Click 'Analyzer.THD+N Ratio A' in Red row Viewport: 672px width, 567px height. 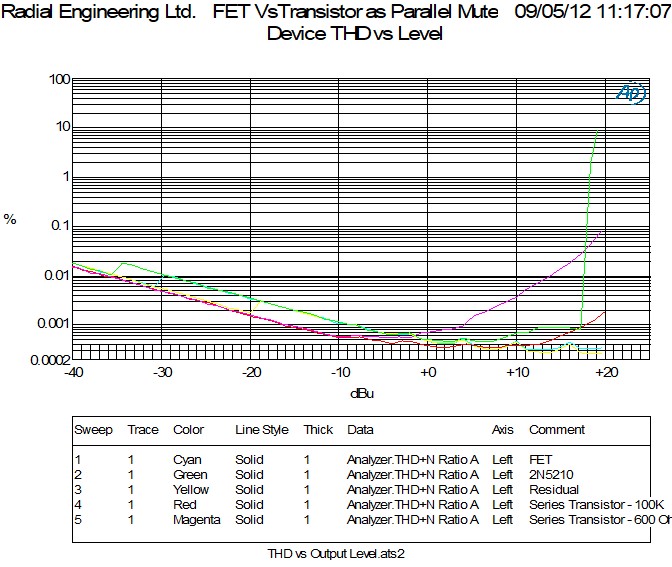pos(413,505)
